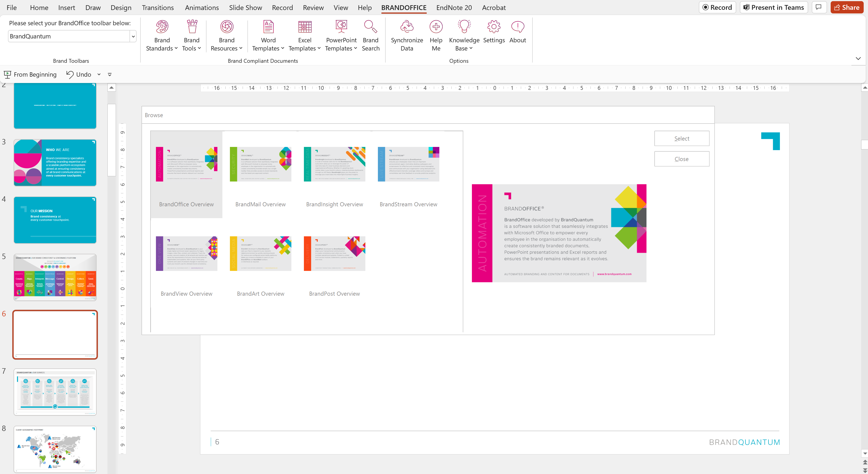Open Brand Resources menu

pyautogui.click(x=227, y=36)
